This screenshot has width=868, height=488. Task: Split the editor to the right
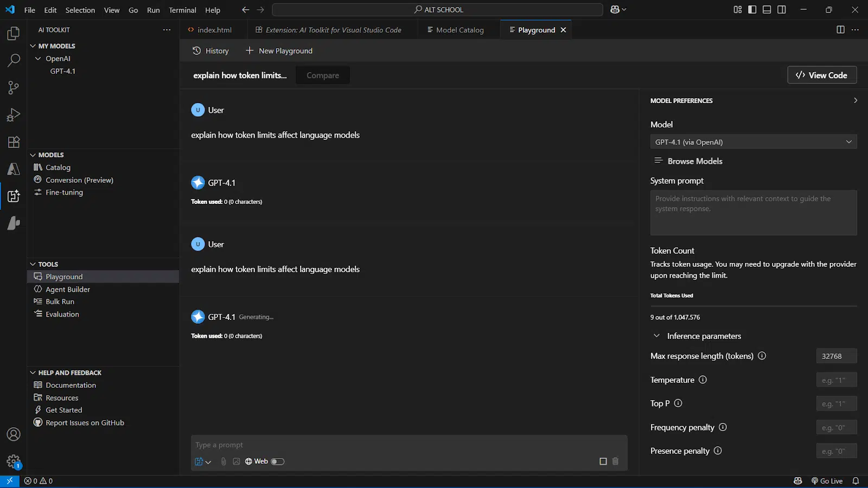coord(840,30)
